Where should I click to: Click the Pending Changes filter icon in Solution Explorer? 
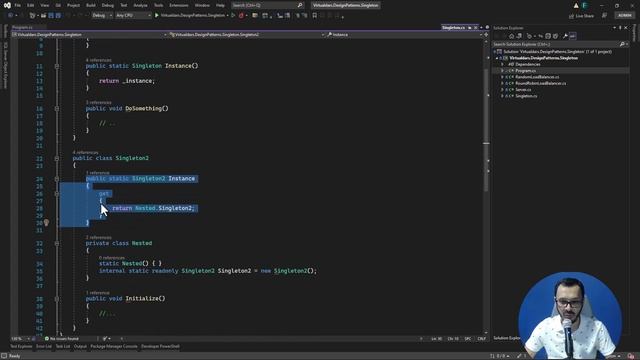click(530, 36)
